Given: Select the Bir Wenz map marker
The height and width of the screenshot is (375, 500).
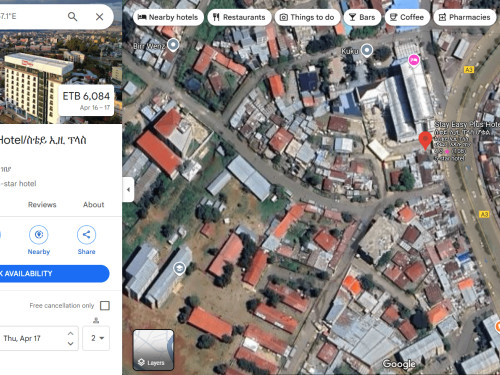Looking at the screenshot, I should pos(173,44).
